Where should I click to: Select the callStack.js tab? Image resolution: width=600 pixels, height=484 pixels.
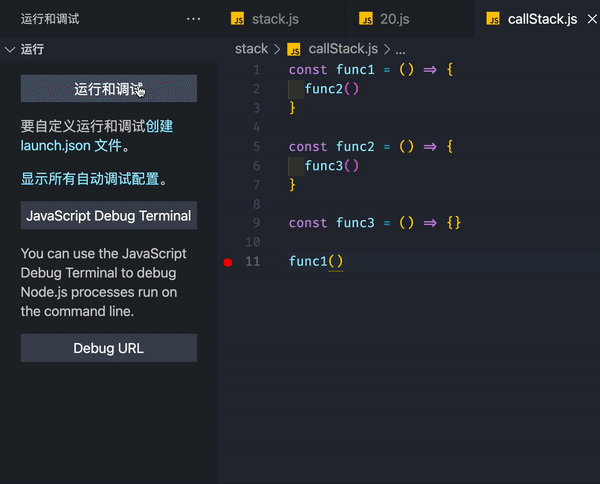[542, 19]
